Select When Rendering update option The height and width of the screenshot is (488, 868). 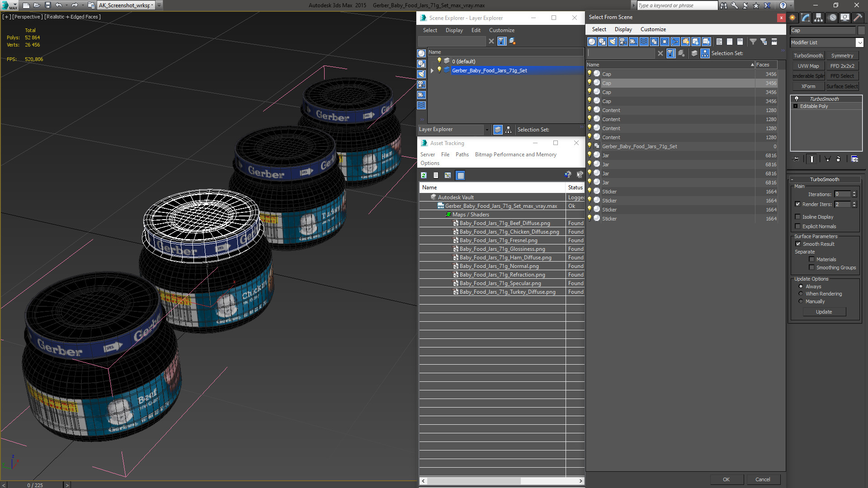[801, 294]
